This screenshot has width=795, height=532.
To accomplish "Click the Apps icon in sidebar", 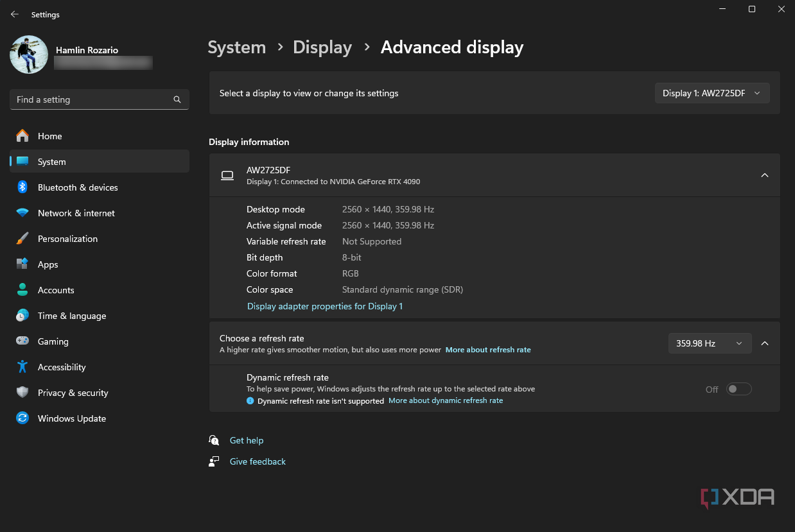I will click(x=22, y=264).
